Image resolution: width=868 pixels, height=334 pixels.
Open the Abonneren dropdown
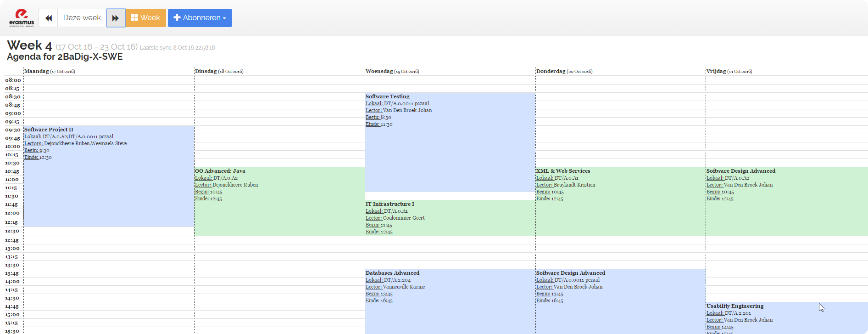pos(200,18)
